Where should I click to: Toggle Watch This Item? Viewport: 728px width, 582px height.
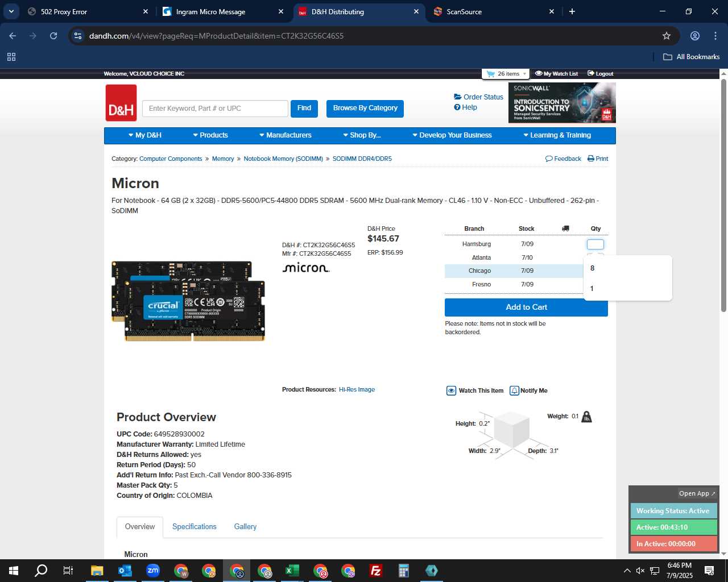[475, 390]
